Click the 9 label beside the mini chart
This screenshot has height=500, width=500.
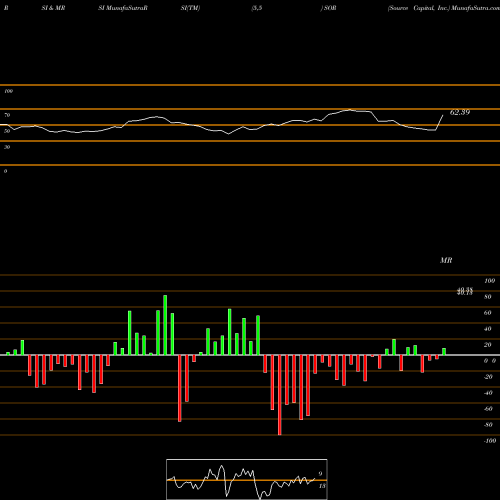click(320, 474)
